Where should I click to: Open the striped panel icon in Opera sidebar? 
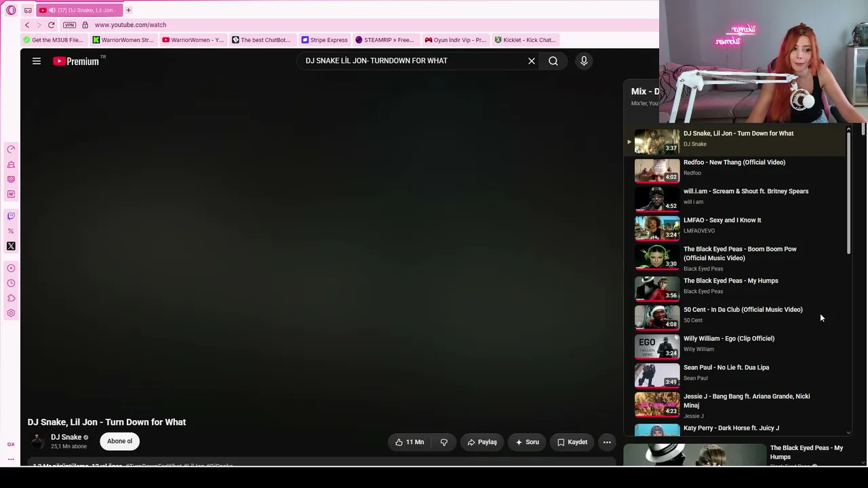coord(11,180)
